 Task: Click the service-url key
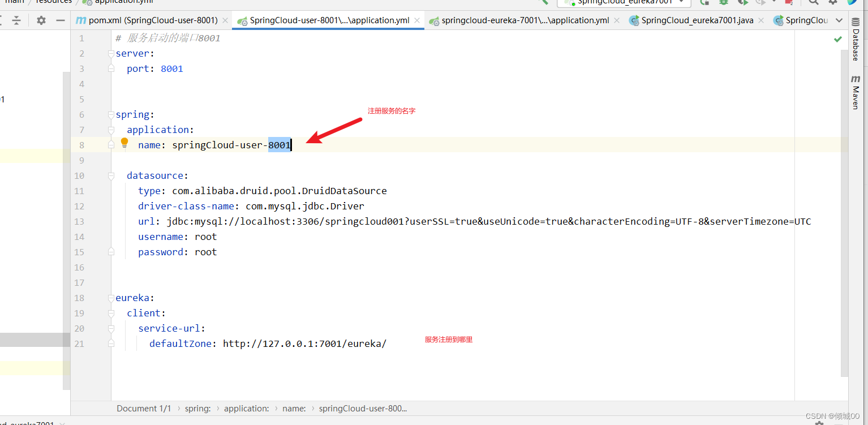[x=169, y=328]
